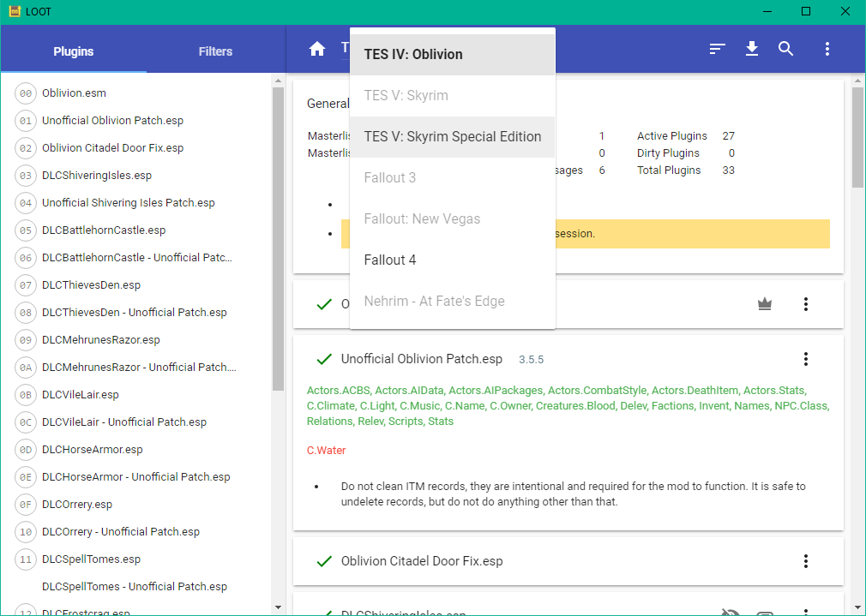Click the crown master-file icon on Oblivion.esm card
Screen dimensions: 866x616
pyautogui.click(x=764, y=303)
